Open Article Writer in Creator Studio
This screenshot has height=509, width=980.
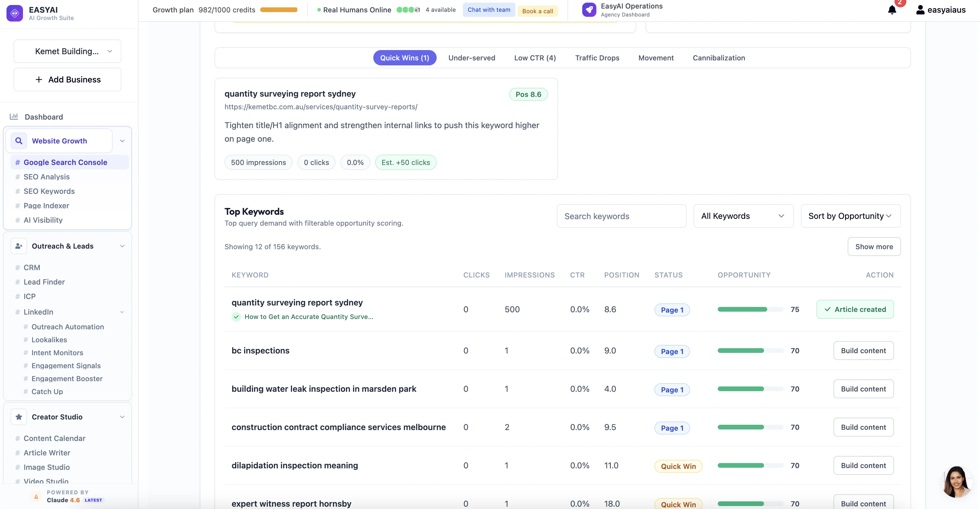pos(47,453)
